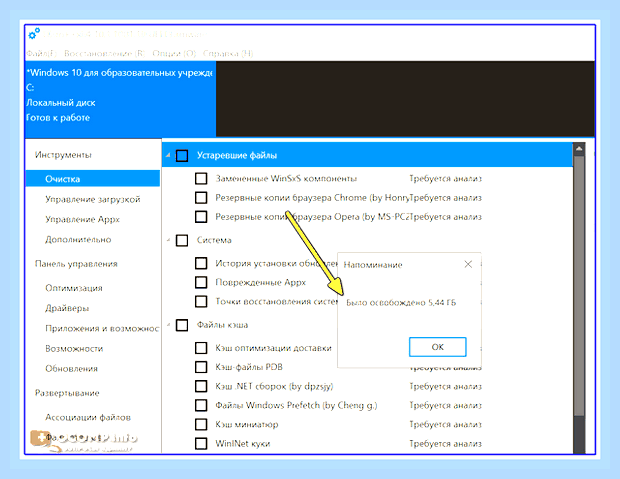This screenshot has height=479, width=620.
Task: Click the Было освобождено 5,44 ГБ message
Action: pos(401,303)
